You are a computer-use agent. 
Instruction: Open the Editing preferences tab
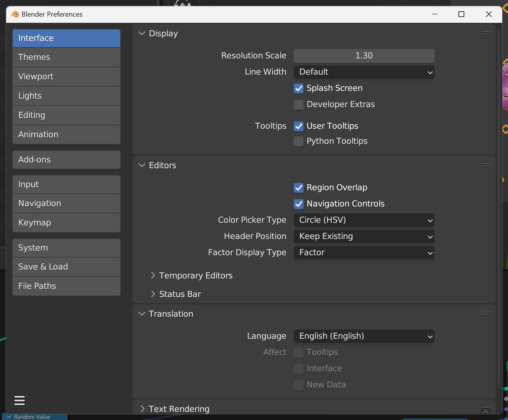pyautogui.click(x=66, y=115)
